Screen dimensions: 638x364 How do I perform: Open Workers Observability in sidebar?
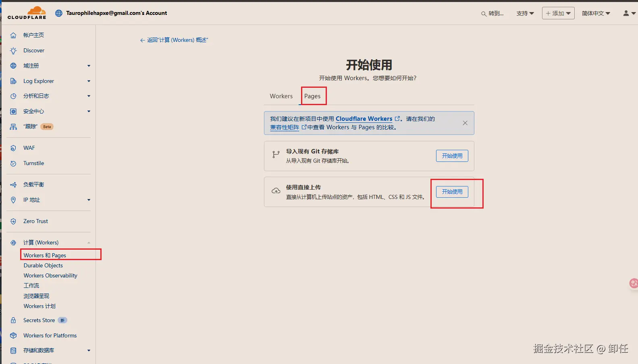point(50,275)
